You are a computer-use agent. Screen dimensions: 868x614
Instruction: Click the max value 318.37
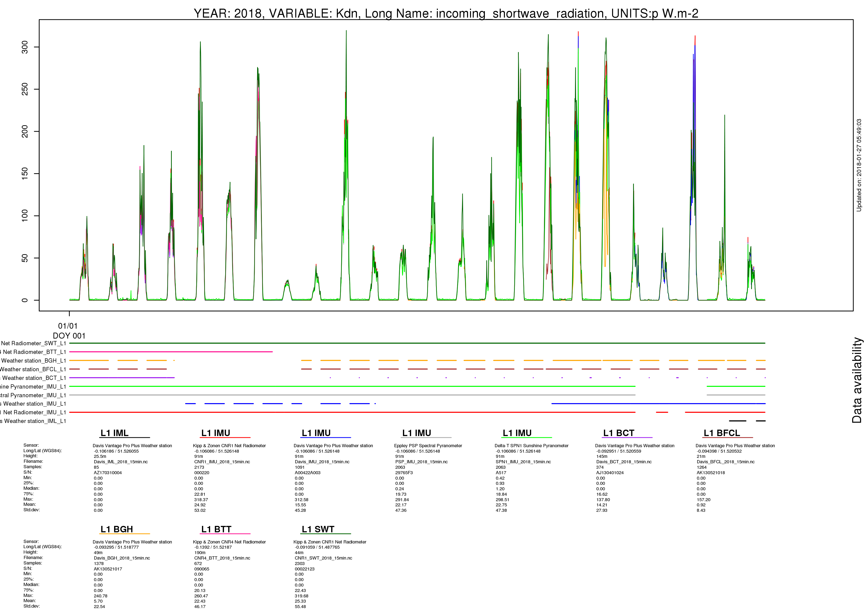coord(201,500)
